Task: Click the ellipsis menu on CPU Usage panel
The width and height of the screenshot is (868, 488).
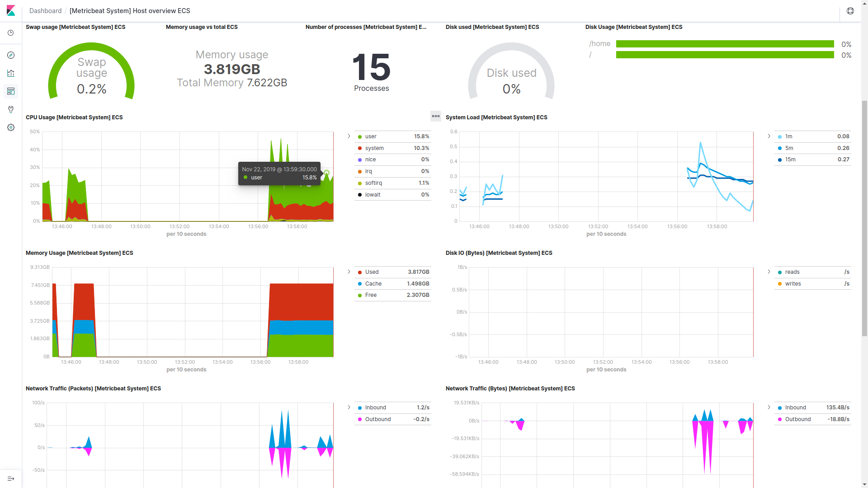Action: point(436,116)
